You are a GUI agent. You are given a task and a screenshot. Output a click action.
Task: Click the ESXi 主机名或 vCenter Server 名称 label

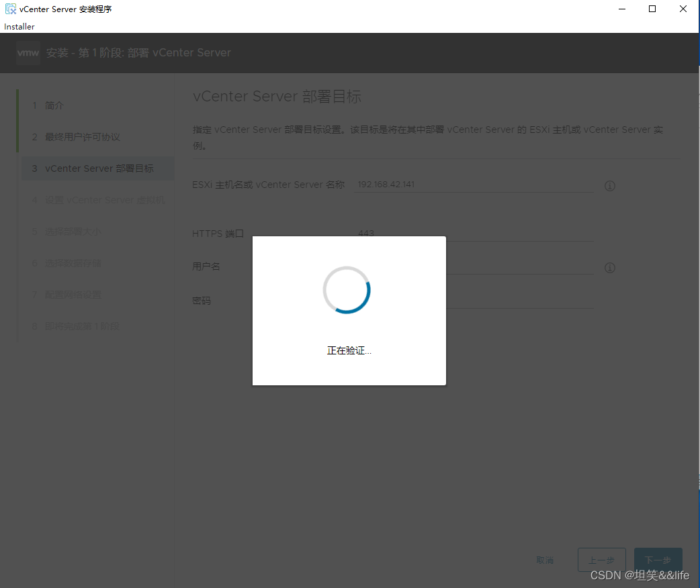point(268,185)
